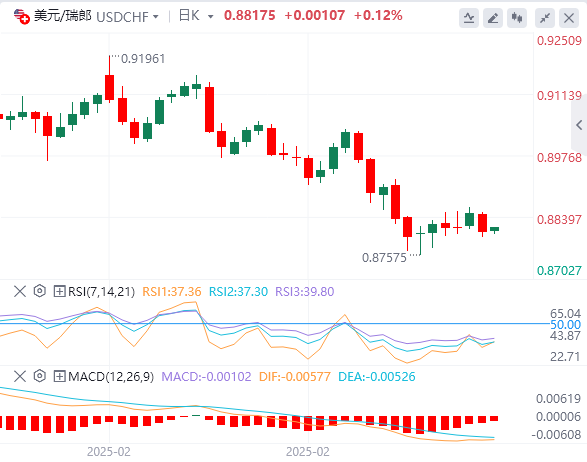Click the collapse fullscreen arrows icon
Image resolution: width=587 pixels, height=462 pixels.
[545, 18]
